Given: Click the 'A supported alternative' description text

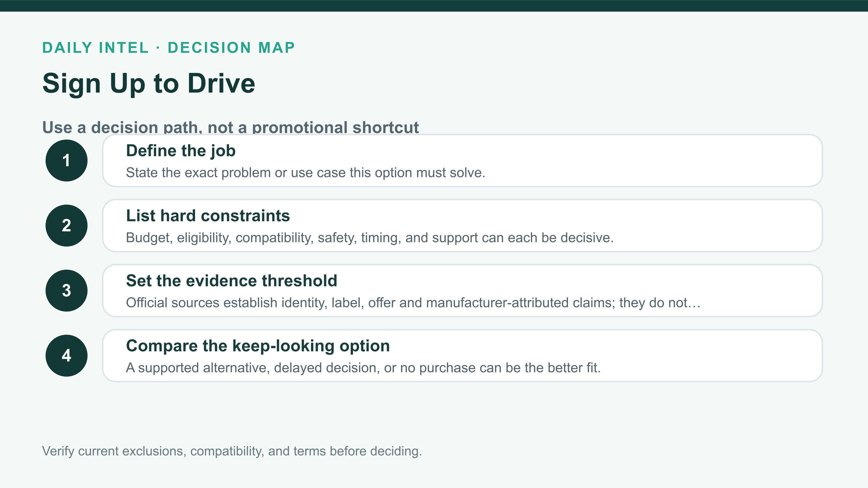Looking at the screenshot, I should (363, 367).
